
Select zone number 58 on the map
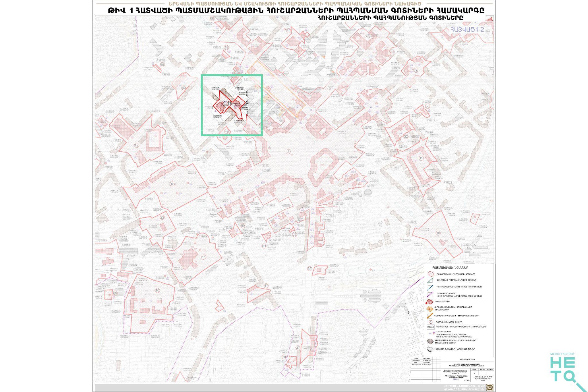pyautogui.click(x=428, y=106)
